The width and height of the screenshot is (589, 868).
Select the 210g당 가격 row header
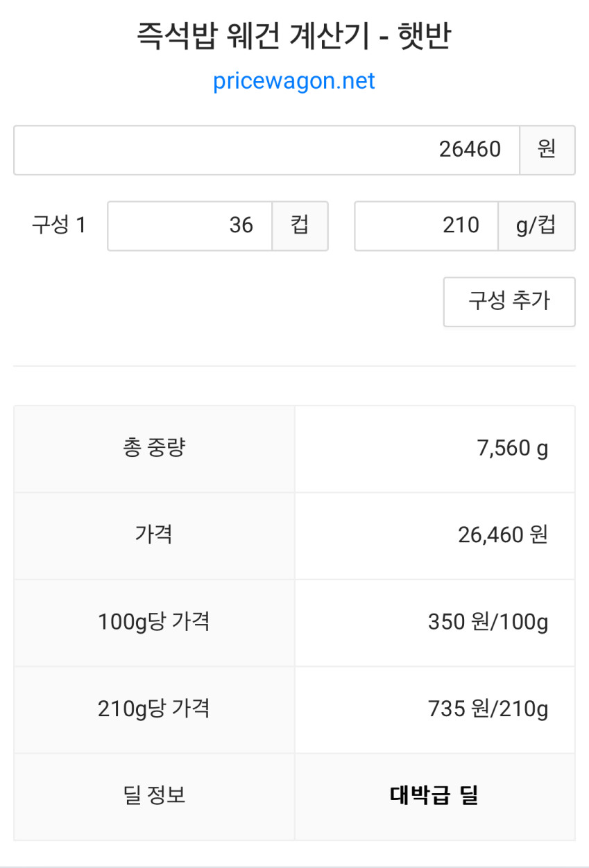(154, 709)
